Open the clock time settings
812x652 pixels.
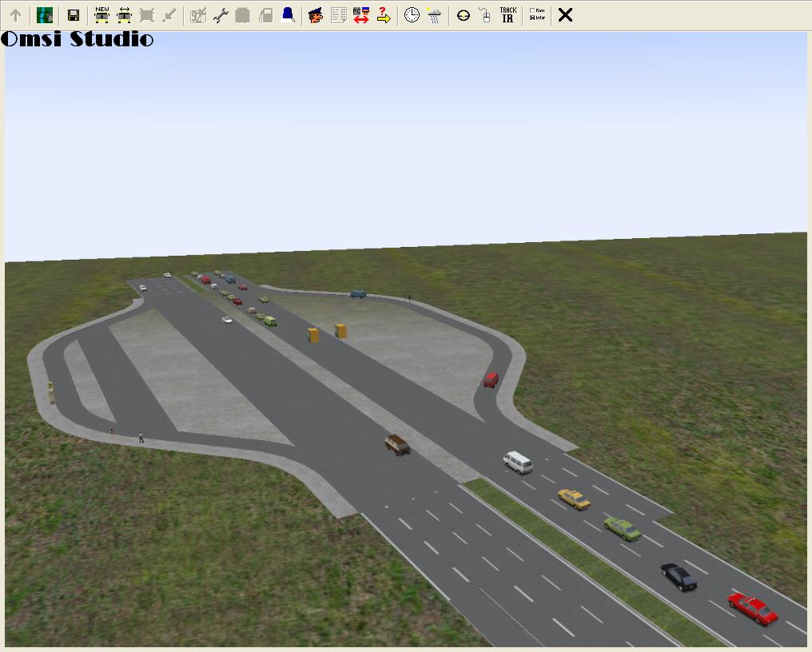tap(412, 15)
